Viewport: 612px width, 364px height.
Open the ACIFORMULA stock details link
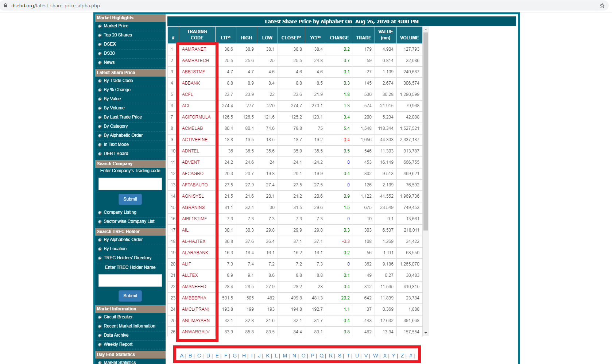pos(196,117)
